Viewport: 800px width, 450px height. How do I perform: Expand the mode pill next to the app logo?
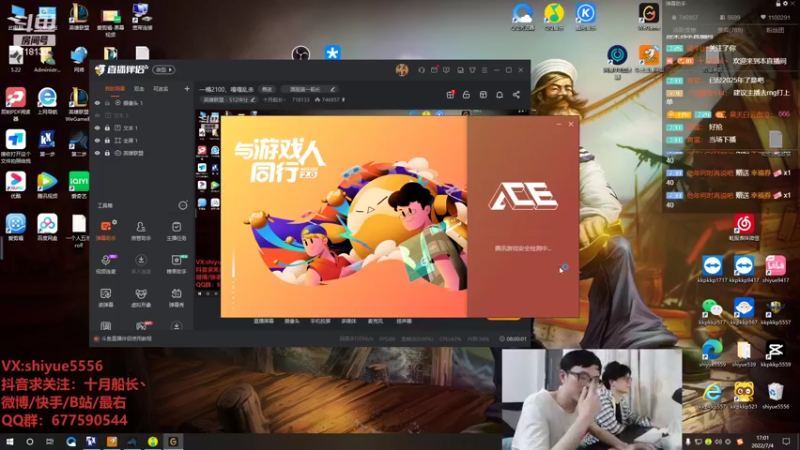(x=163, y=70)
